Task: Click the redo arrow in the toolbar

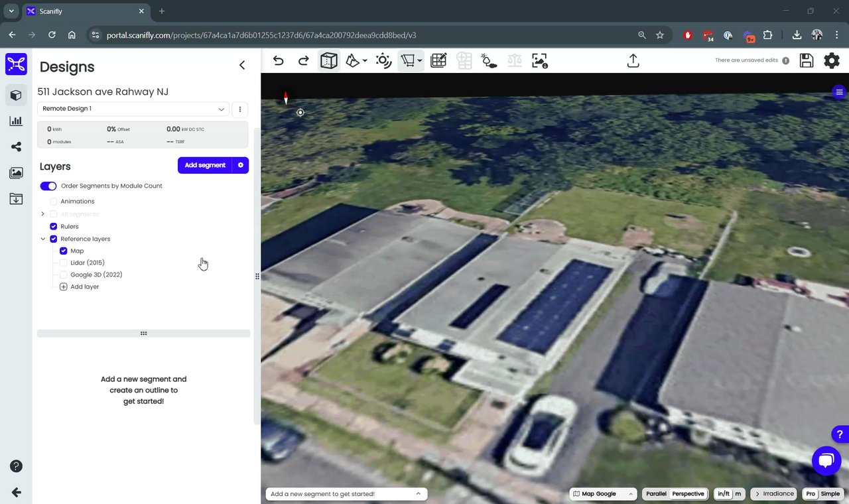Action: tap(303, 61)
